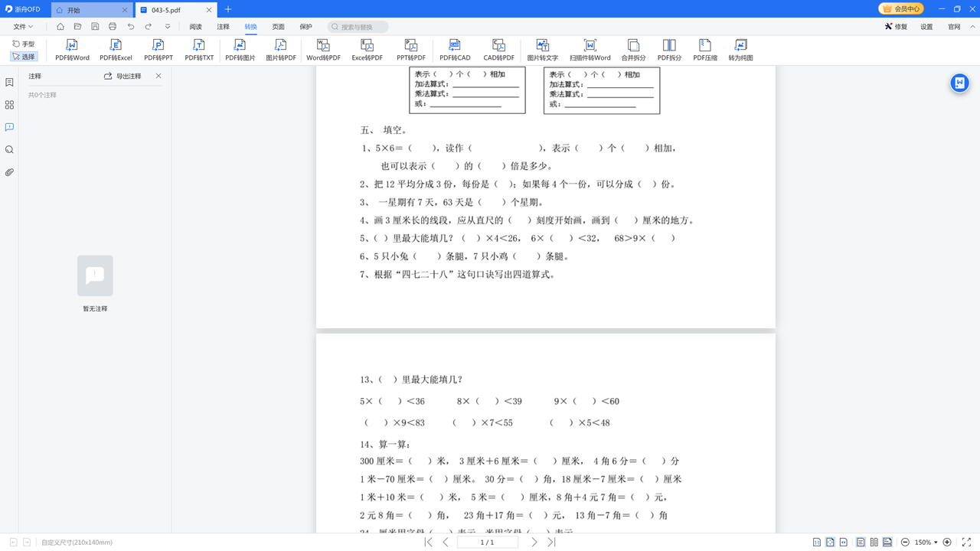The width and height of the screenshot is (980, 551).
Task: Expand more toolbar options with the chevron
Action: click(x=167, y=26)
